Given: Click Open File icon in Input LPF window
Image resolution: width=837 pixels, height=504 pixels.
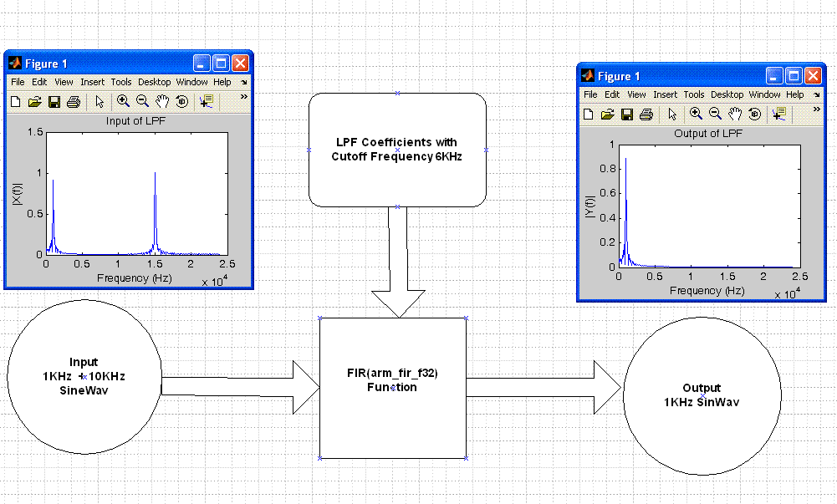Looking at the screenshot, I should 34,102.
